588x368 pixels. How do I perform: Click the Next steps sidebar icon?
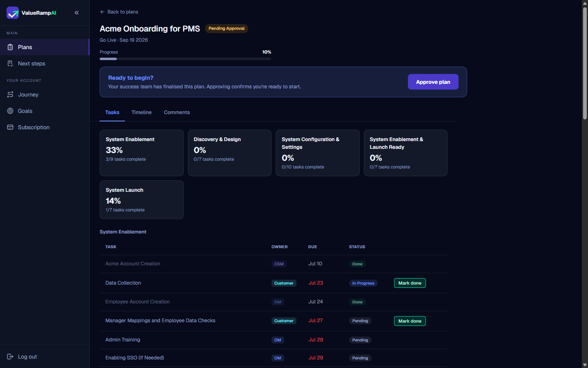tap(10, 63)
